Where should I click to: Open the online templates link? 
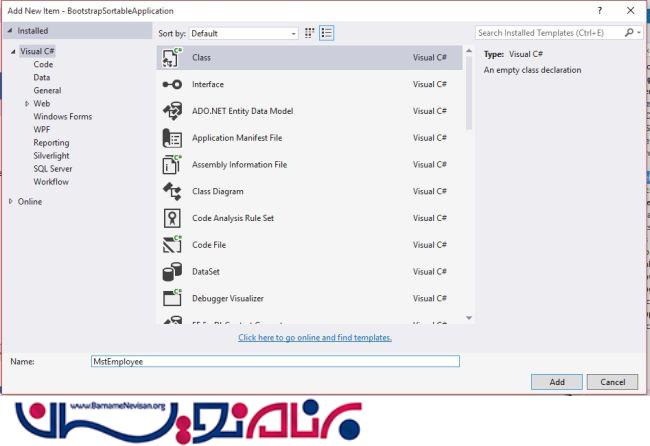coord(315,337)
